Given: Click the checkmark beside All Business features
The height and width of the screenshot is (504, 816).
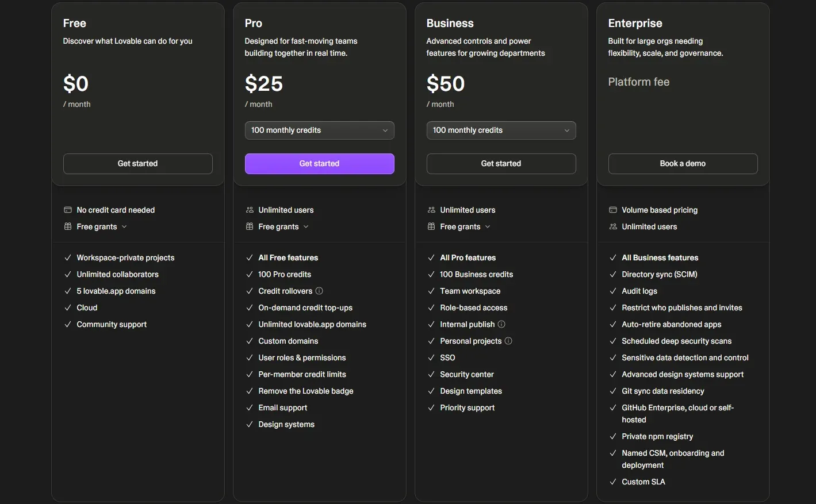Looking at the screenshot, I should (x=613, y=257).
